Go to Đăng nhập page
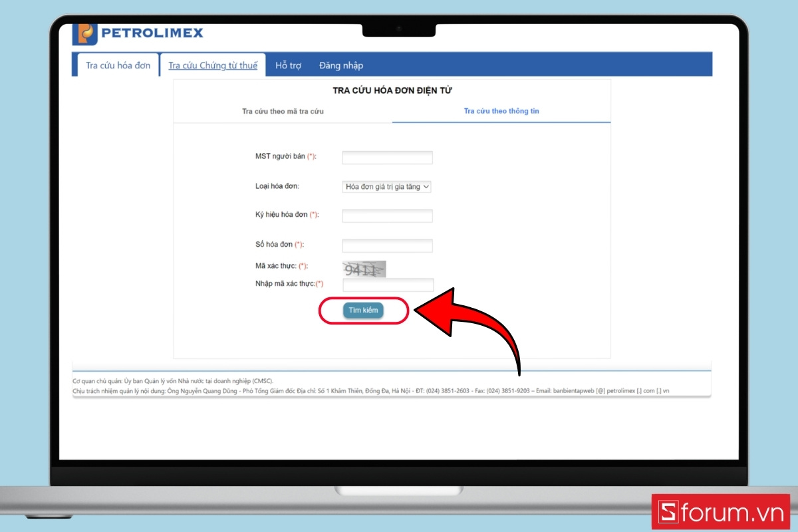This screenshot has width=798, height=532. [x=341, y=65]
